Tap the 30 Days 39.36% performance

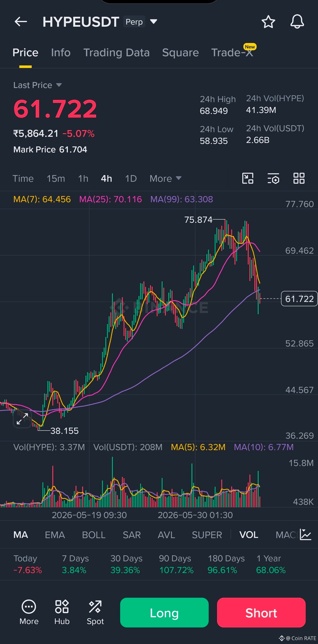pyautogui.click(x=127, y=564)
